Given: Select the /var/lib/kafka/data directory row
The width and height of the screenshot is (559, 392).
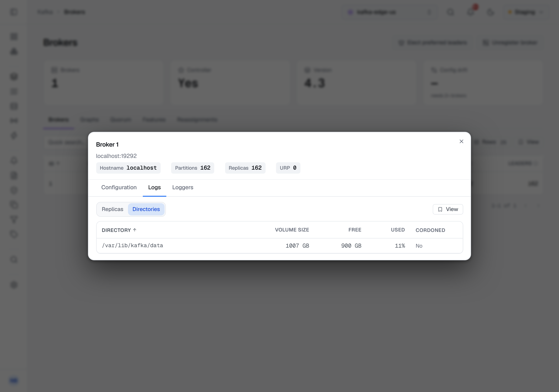Looking at the screenshot, I should coord(279,246).
